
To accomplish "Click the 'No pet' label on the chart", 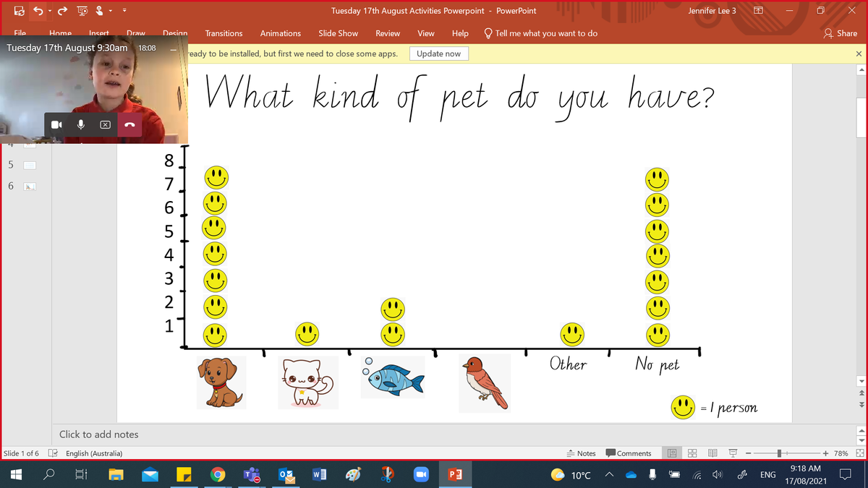I will point(657,364).
